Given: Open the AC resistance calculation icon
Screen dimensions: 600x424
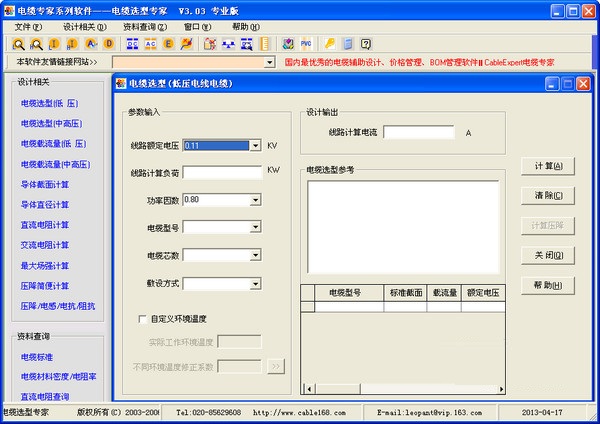Looking at the screenshot, I should 150,44.
